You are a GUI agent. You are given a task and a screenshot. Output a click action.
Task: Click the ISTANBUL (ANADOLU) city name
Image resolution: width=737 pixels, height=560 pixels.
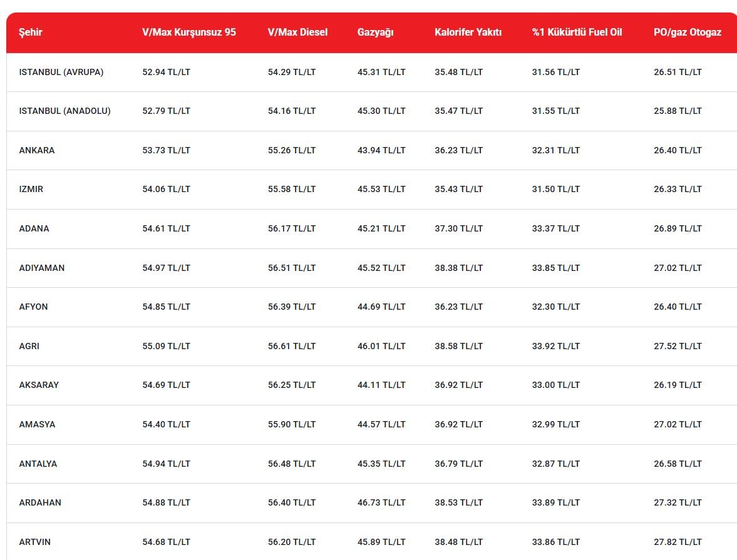click(x=64, y=111)
